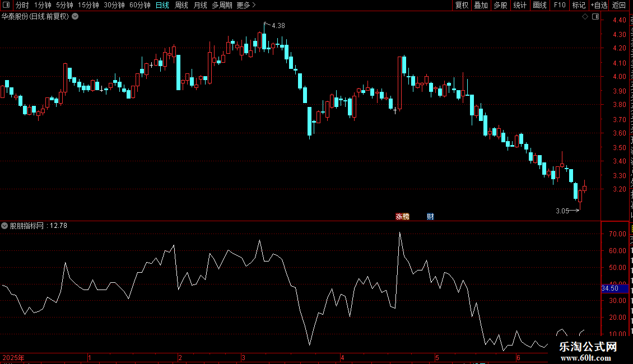
Task: Click the 标记 mark button
Action: point(579,5)
